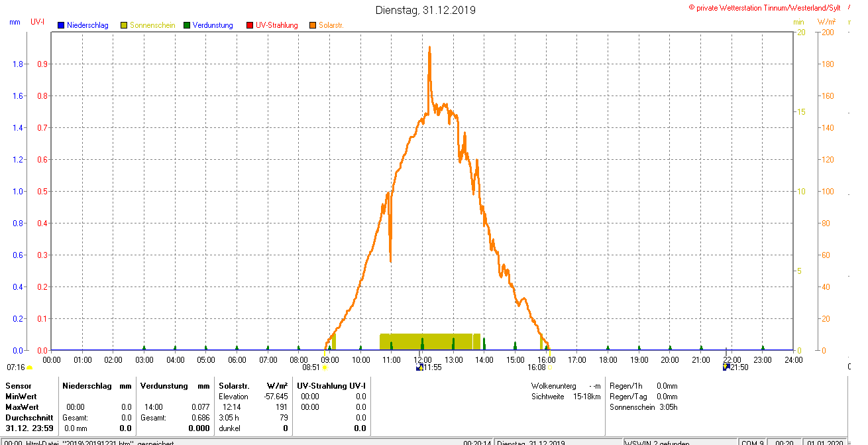The image size is (868, 445).
Task: Click the Wolkenunterg. label
Action: coord(554,386)
